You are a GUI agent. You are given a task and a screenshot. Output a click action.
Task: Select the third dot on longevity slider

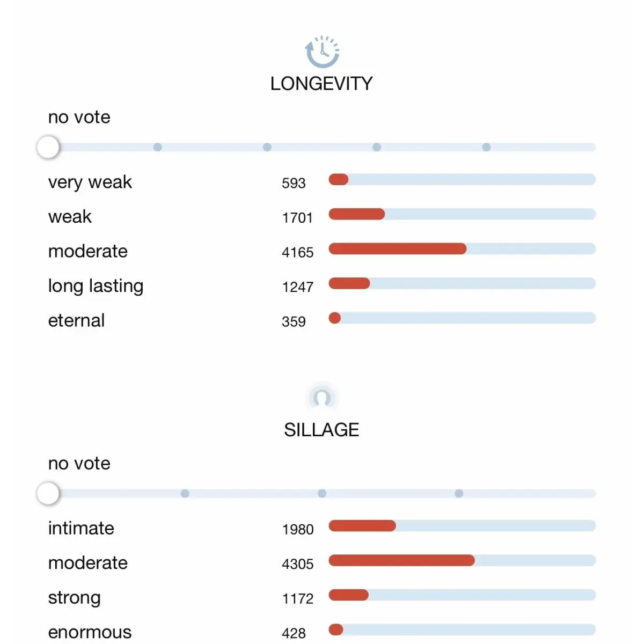377,147
